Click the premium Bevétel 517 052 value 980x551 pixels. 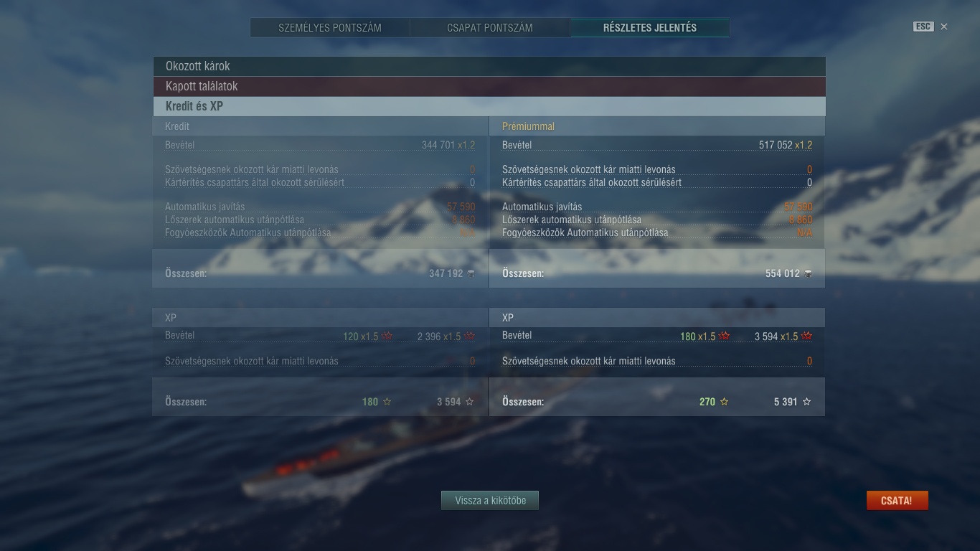coord(776,145)
